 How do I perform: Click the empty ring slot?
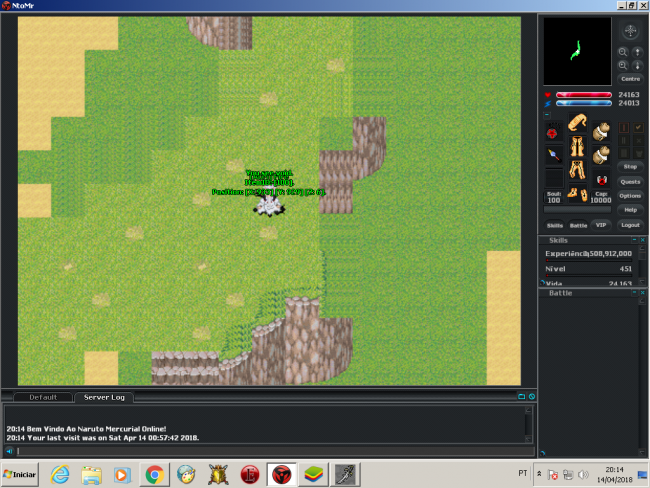[553, 179]
